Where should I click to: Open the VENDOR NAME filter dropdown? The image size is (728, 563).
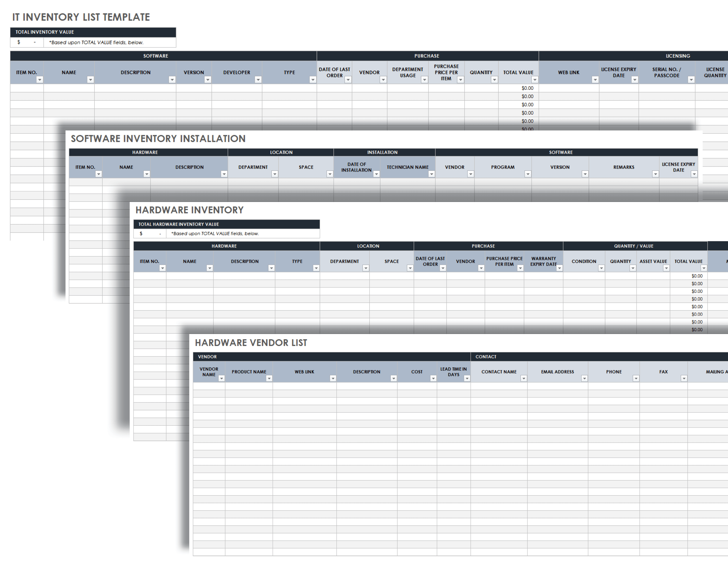pos(221,379)
